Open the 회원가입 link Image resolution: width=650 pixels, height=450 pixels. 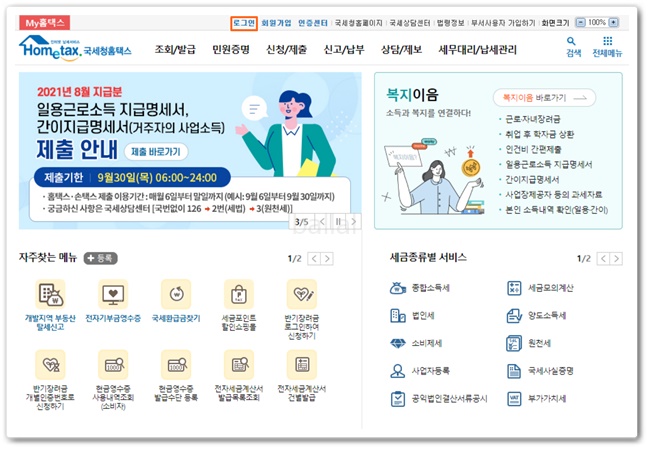276,23
